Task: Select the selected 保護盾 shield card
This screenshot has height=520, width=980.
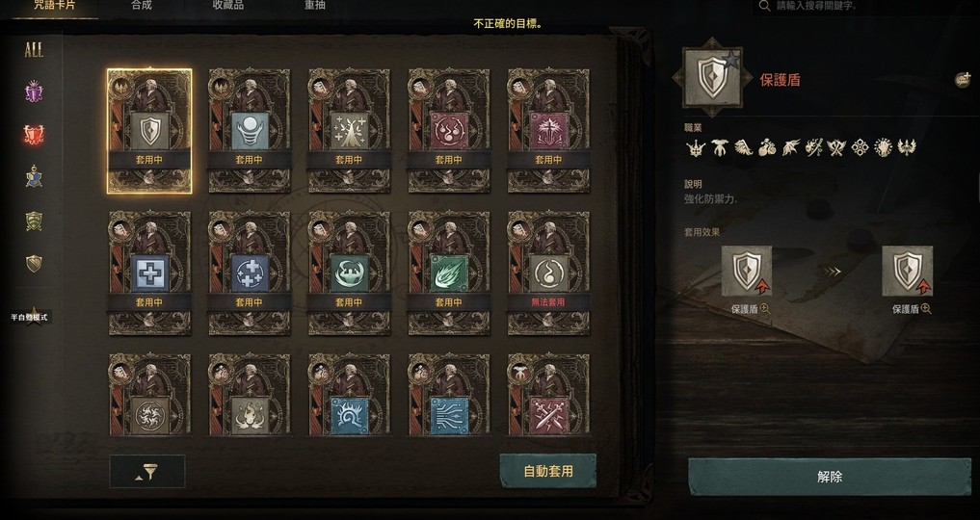Action: (149, 131)
